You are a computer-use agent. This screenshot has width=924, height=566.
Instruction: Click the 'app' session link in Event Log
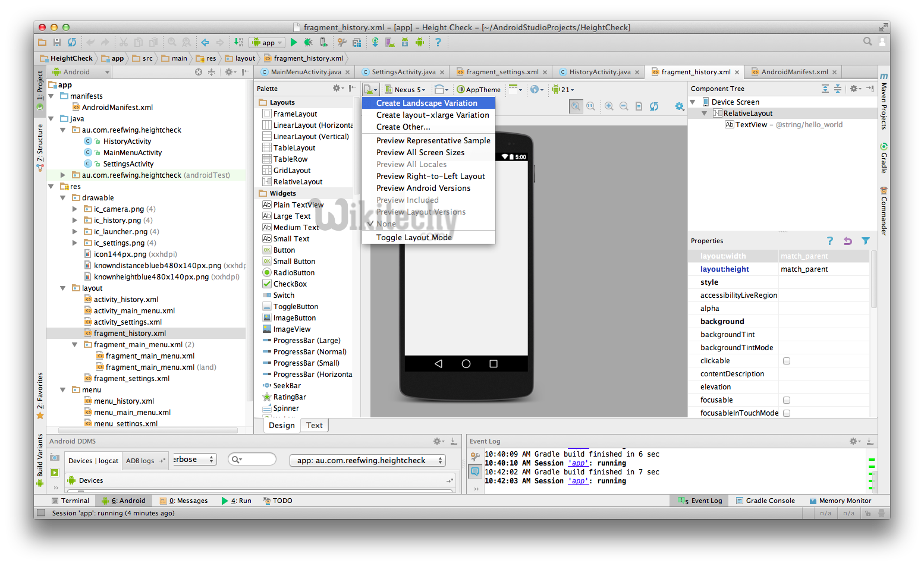pos(577,480)
